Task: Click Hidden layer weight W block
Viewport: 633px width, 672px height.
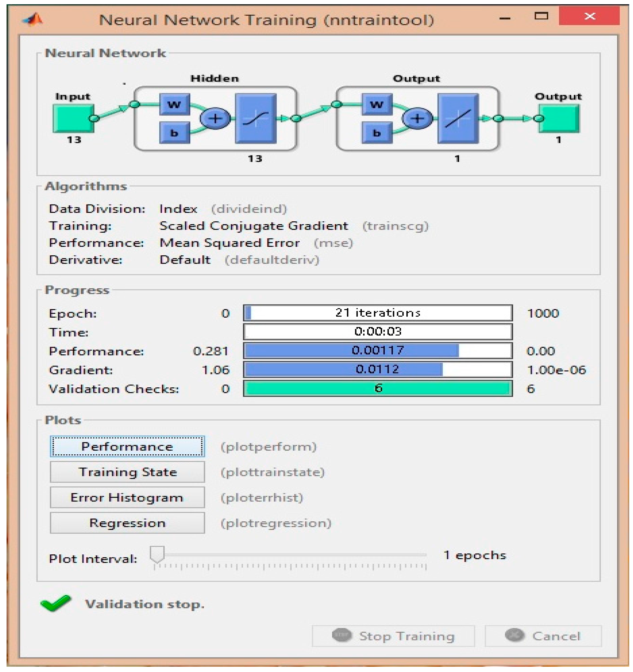Action: pyautogui.click(x=174, y=105)
